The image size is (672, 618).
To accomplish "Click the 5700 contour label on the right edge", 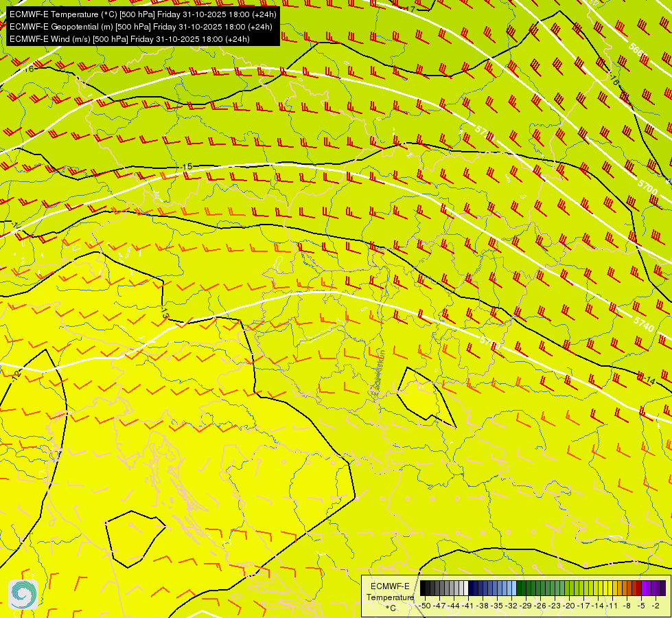I will pos(647,187).
